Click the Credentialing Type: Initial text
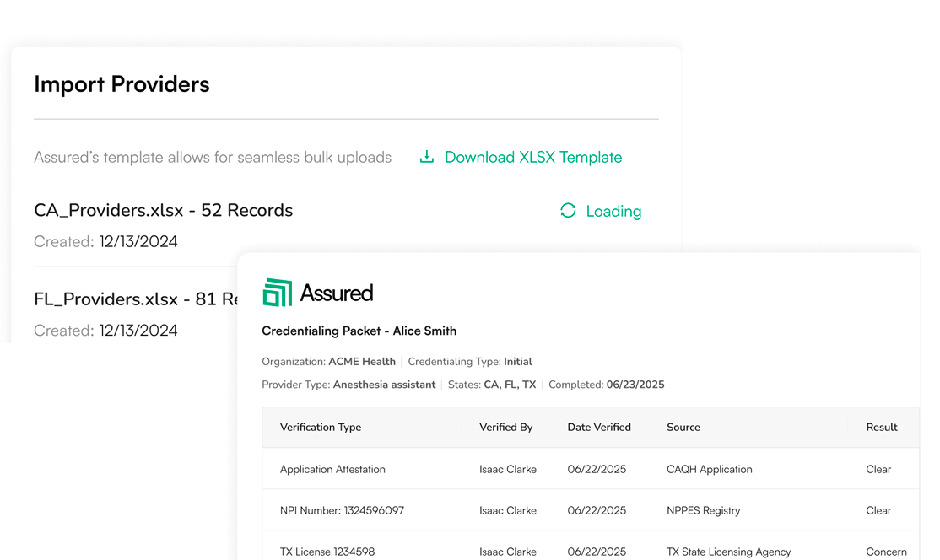Viewport: 940px width, 560px height. click(470, 362)
